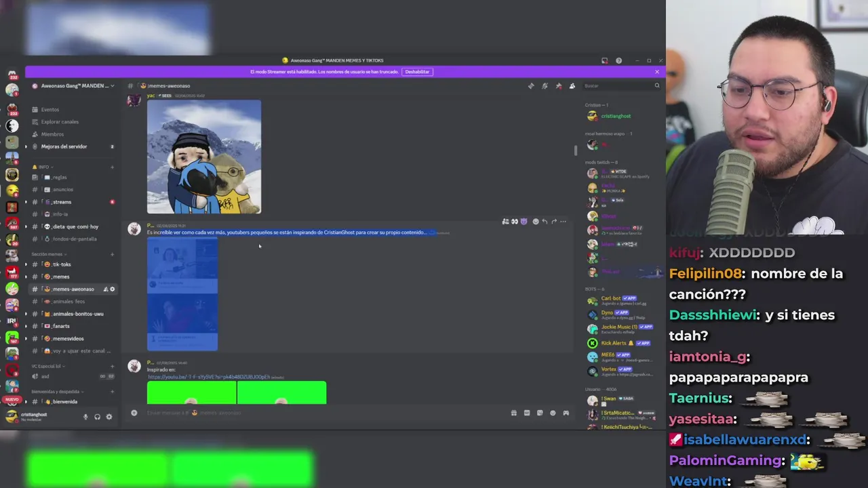Open fondos-de-pantalla channel

74,239
